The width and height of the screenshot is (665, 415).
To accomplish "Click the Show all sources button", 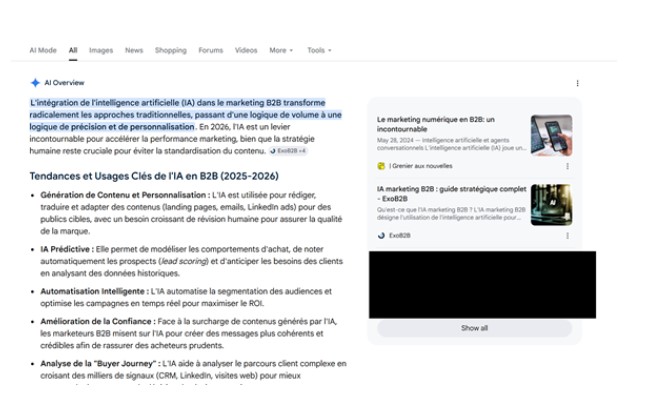I will pyautogui.click(x=475, y=328).
